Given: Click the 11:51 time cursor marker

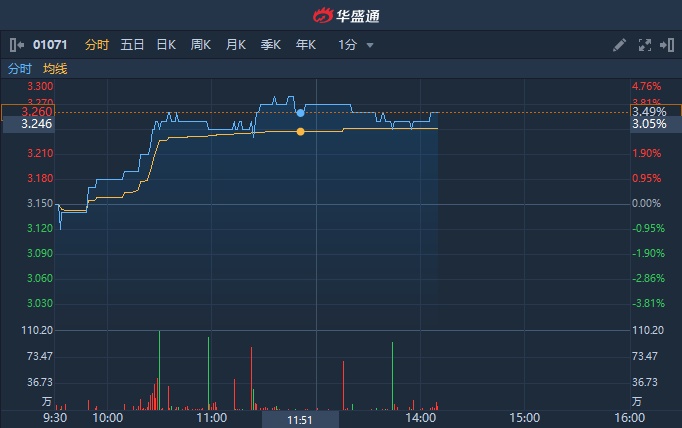Looking at the screenshot, I should point(300,420).
